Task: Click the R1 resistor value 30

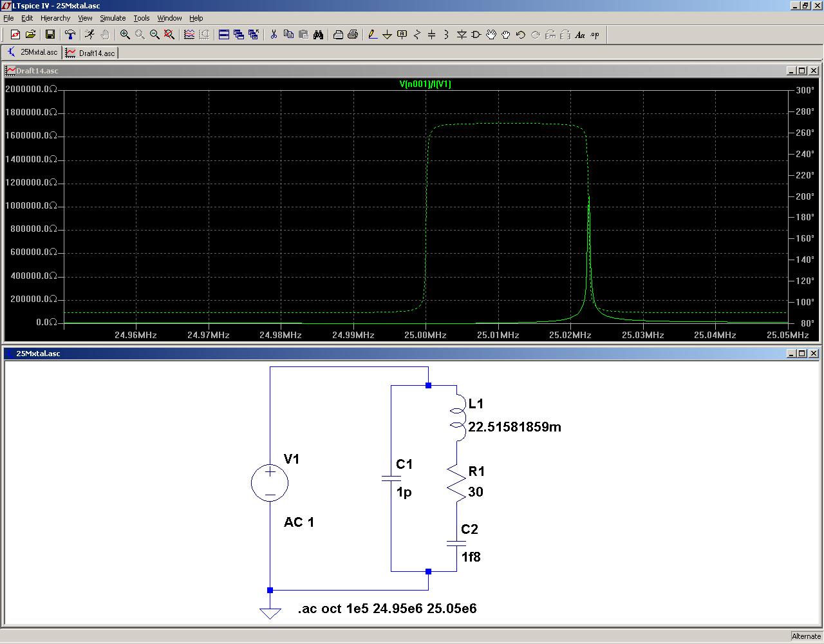Action: (476, 492)
